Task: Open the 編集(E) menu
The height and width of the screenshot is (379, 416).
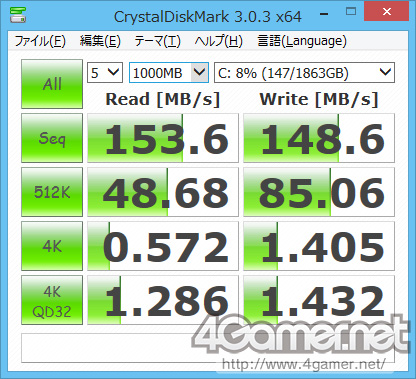Action: [x=100, y=41]
